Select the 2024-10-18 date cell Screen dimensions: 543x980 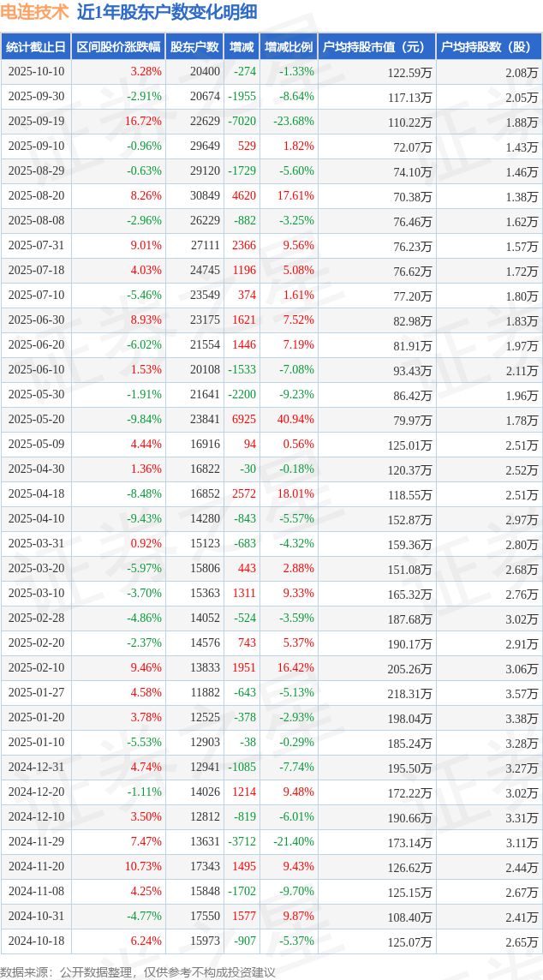point(36,941)
